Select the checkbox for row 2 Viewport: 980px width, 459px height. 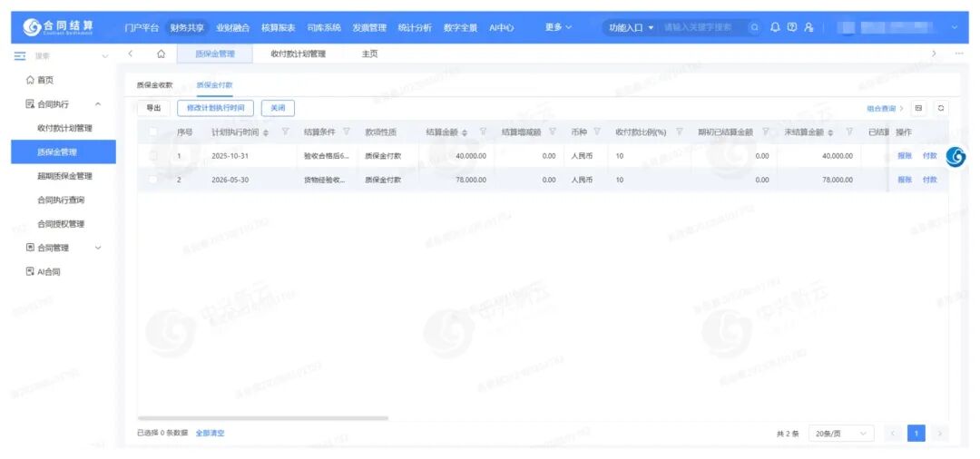[x=153, y=180]
